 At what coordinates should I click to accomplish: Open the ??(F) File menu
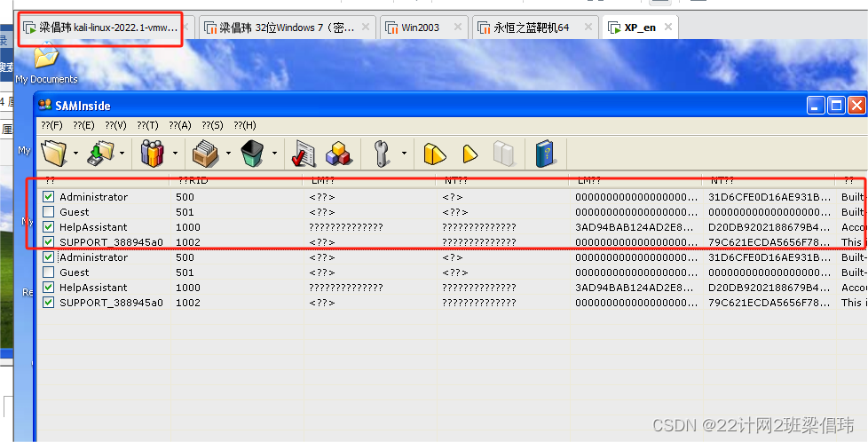tap(52, 125)
